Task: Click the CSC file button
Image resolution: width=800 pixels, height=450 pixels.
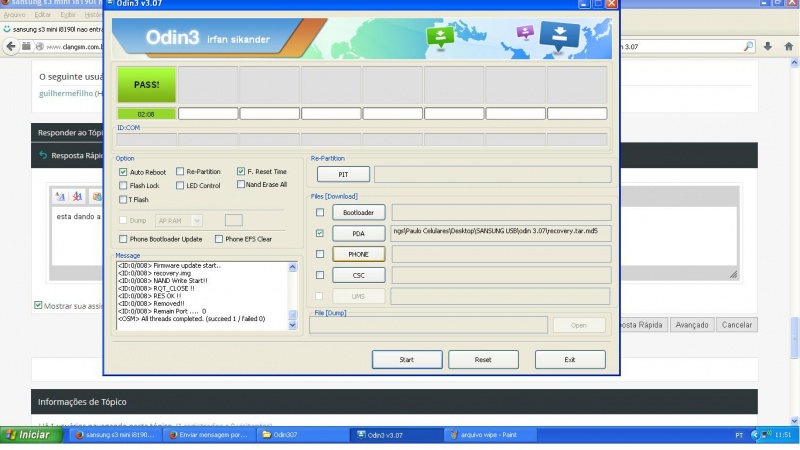Action: [x=359, y=275]
